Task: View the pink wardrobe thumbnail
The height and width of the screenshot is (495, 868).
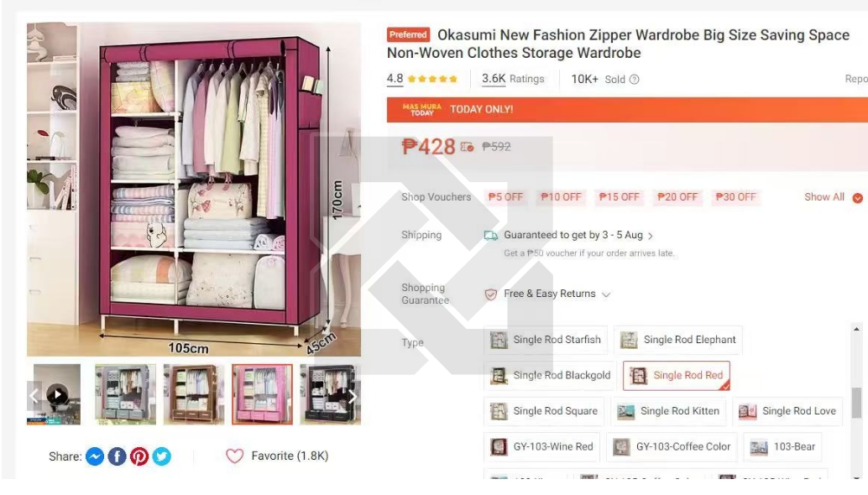Action: tap(263, 394)
